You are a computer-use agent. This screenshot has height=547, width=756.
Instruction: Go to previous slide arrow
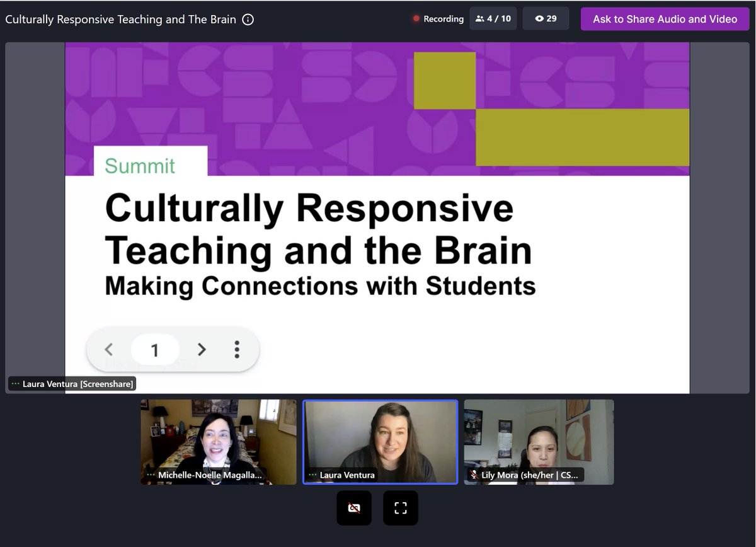pos(108,349)
